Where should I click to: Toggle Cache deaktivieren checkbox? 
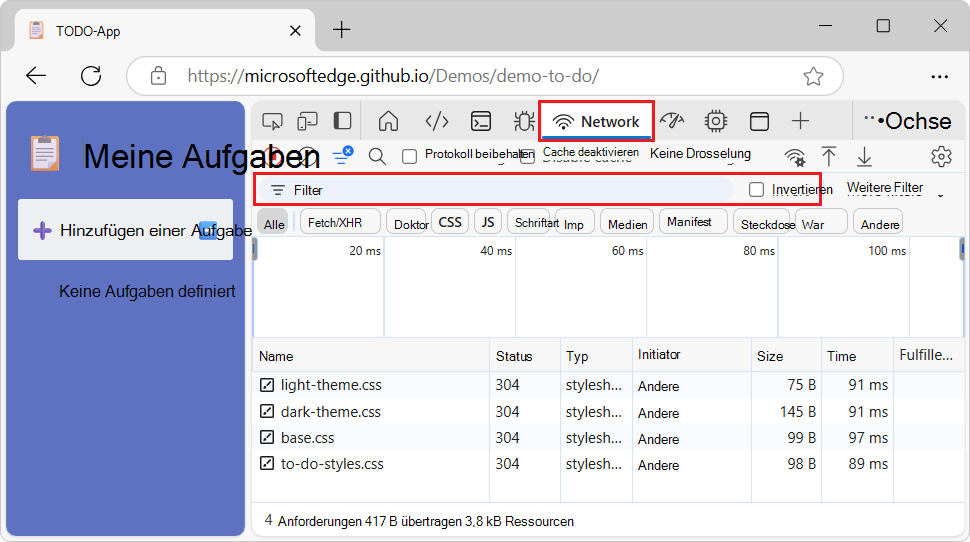(x=527, y=157)
